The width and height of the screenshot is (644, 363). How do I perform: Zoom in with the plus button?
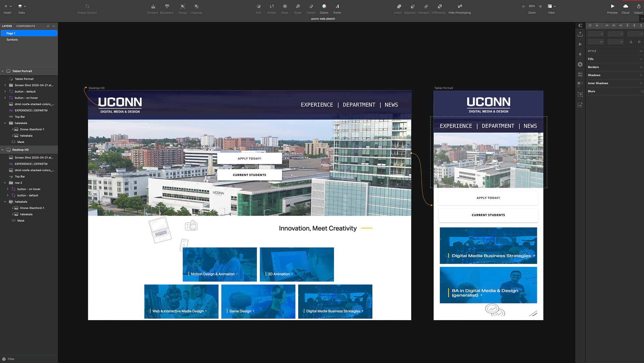click(x=540, y=6)
